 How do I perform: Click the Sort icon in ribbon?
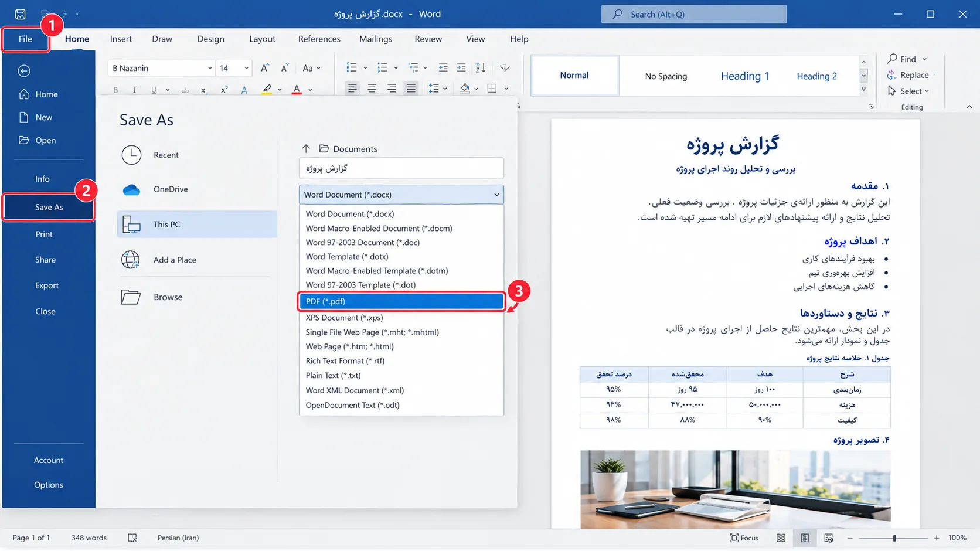pyautogui.click(x=481, y=68)
